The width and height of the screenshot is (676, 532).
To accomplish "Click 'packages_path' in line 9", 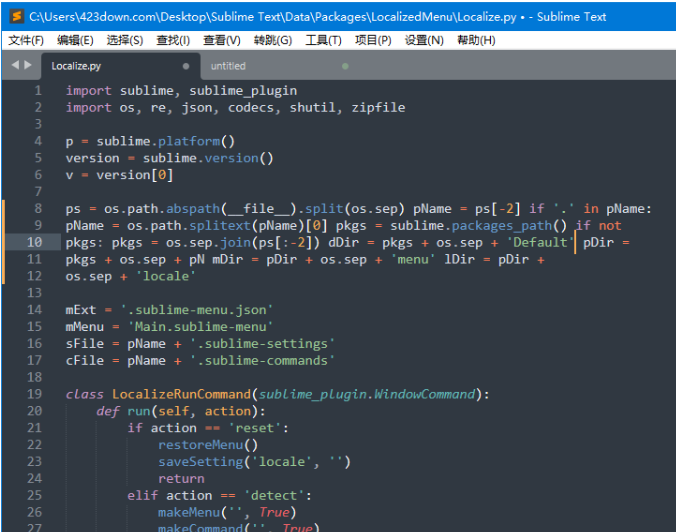I will tap(502, 225).
